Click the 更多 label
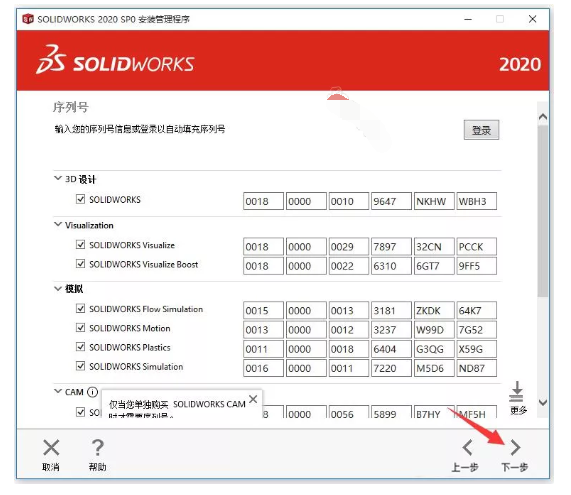Screen dimensions: 571x495 click(518, 410)
